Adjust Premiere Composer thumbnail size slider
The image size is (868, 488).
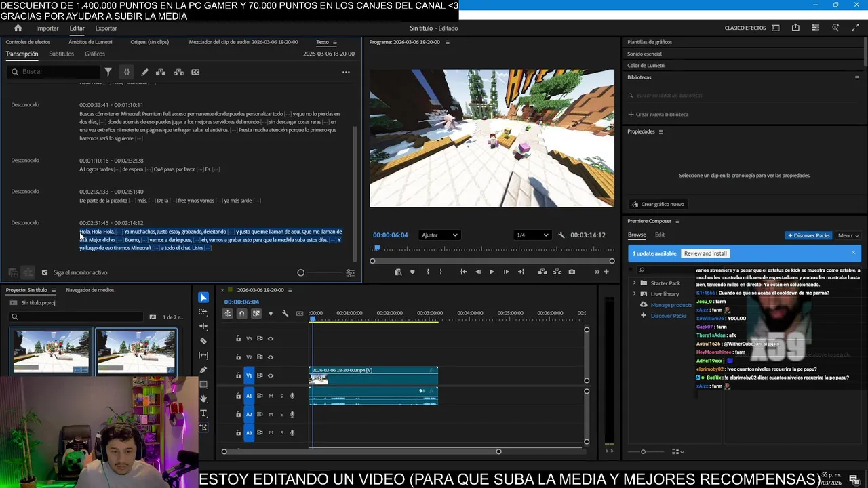[x=643, y=451]
